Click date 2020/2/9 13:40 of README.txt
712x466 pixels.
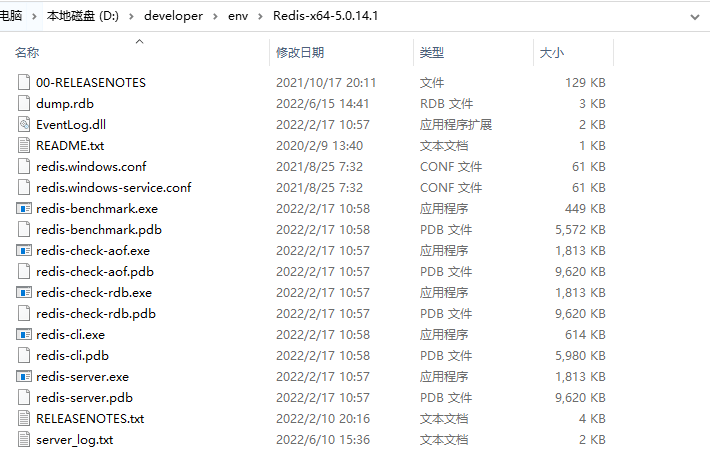[x=319, y=145]
